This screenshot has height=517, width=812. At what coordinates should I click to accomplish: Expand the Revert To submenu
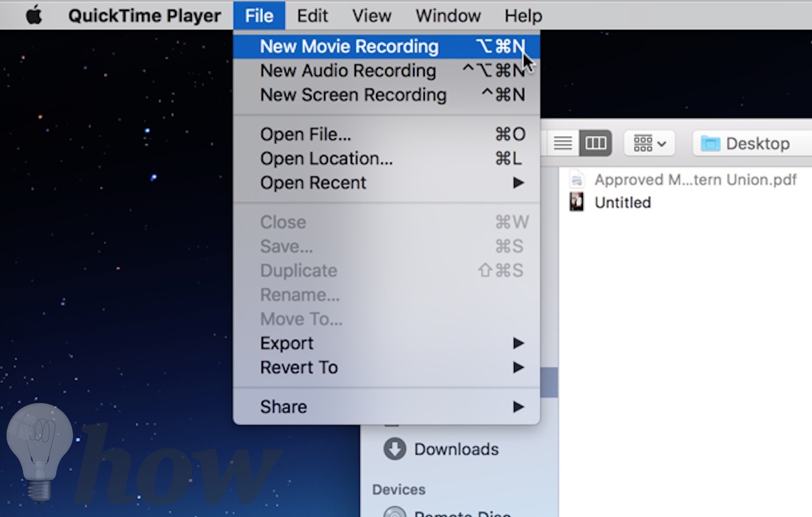click(x=386, y=367)
